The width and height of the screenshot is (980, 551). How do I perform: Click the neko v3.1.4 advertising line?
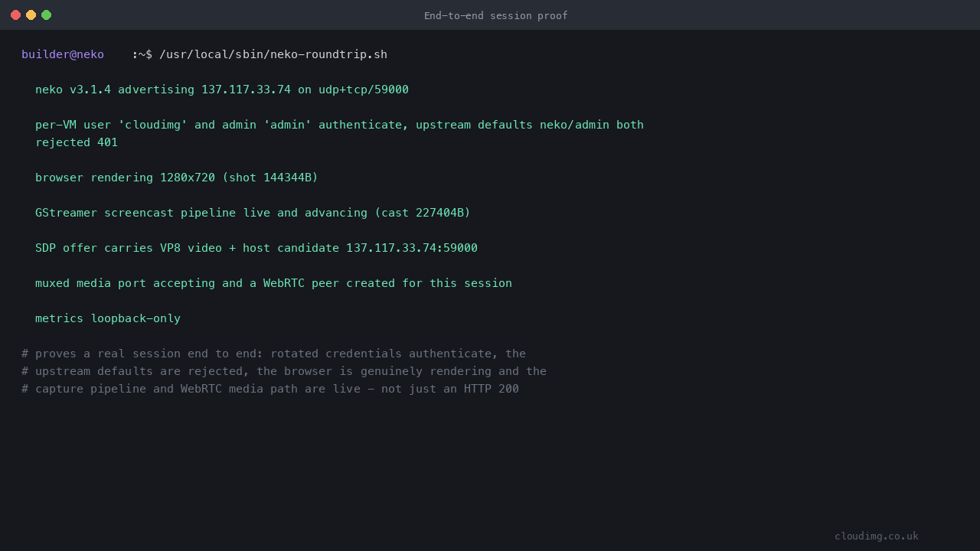click(x=222, y=90)
